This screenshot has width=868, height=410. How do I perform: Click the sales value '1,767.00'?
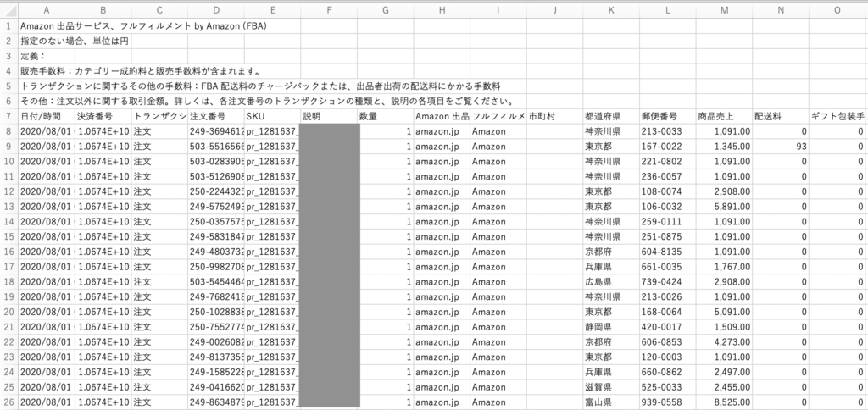click(724, 267)
